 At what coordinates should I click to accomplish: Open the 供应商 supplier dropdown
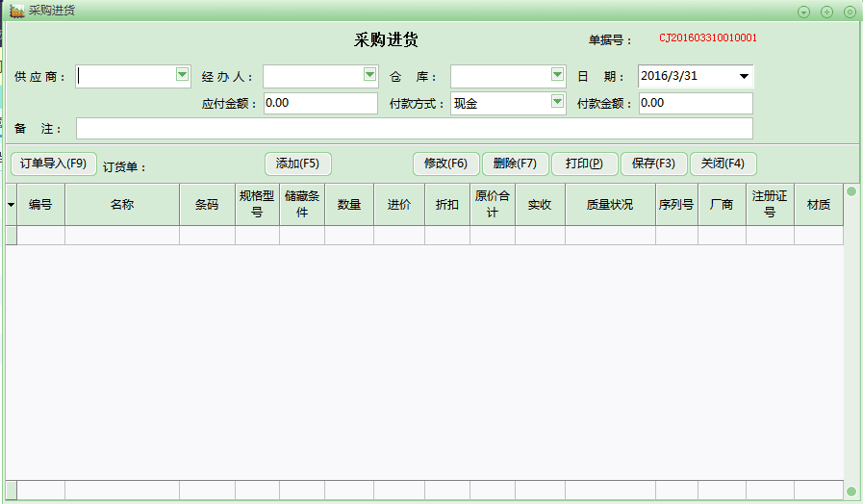[182, 75]
